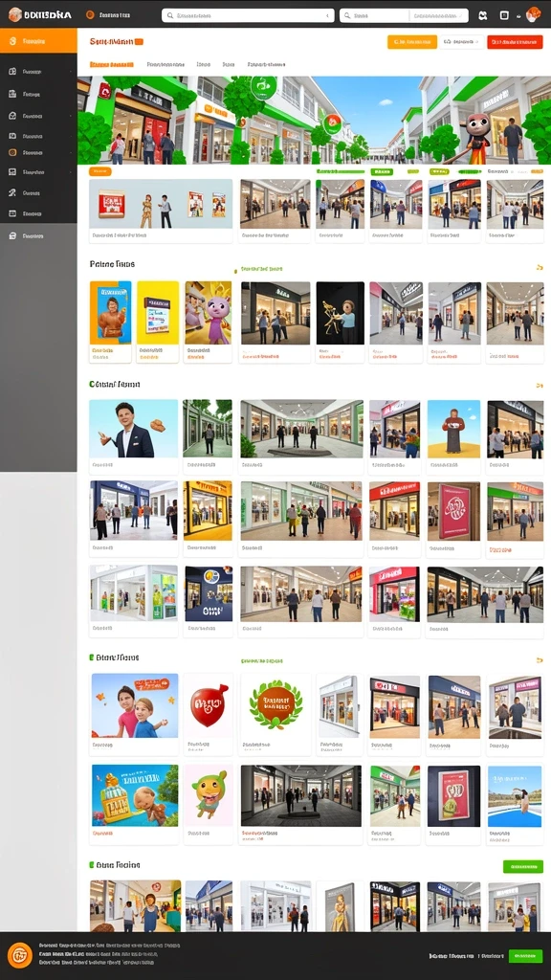Viewport: 551px width, 980px height.
Task: Select the orange circle icon in the sidebar
Action: pos(12,152)
